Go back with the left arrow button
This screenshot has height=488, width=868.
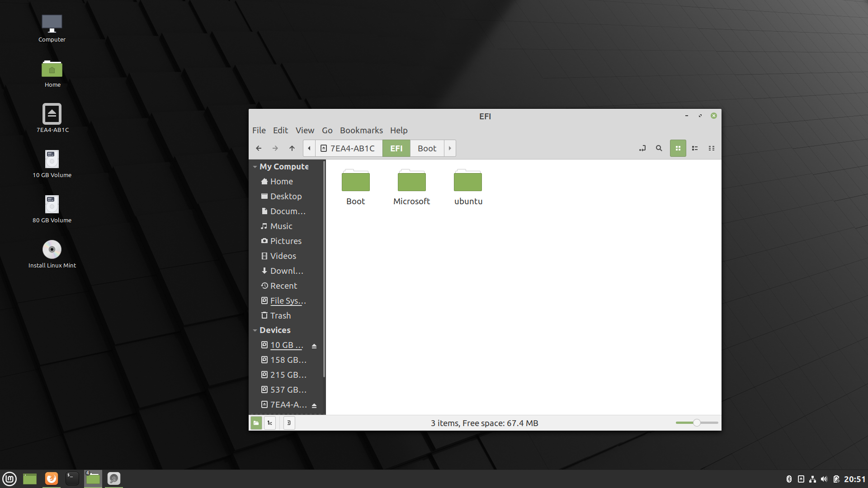[259, 148]
